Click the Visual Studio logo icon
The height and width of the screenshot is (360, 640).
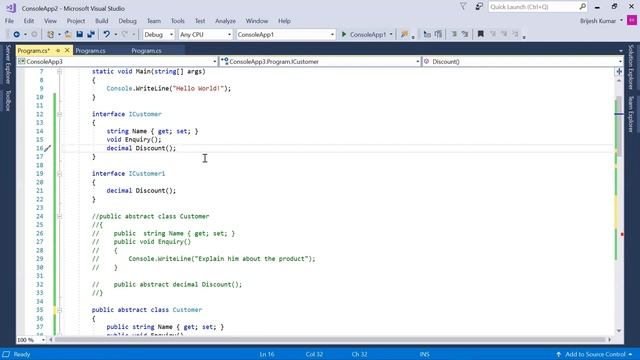[11, 8]
